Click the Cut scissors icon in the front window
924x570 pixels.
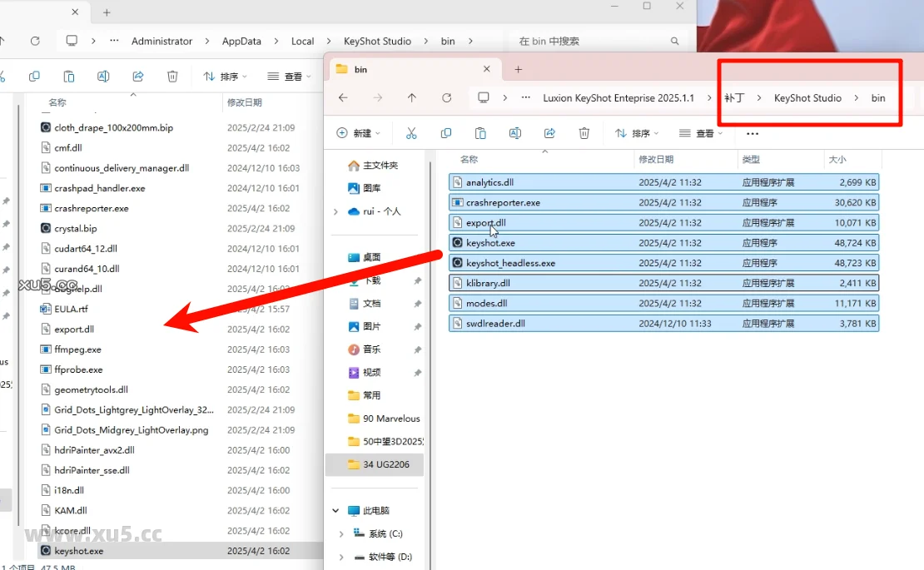411,133
